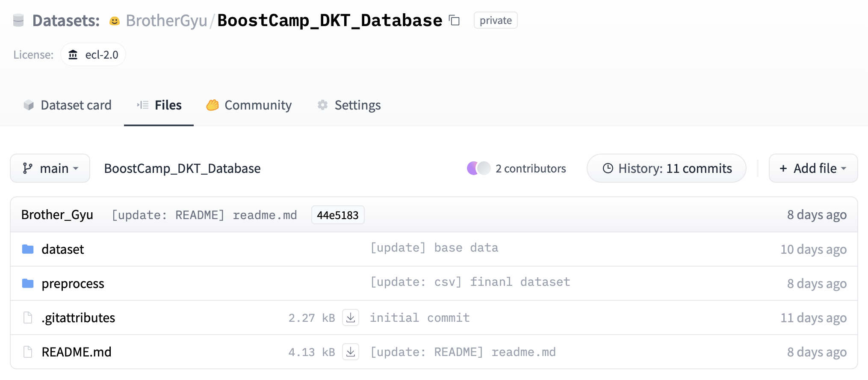Image resolution: width=868 pixels, height=380 pixels.
Task: Click '10 days ago' on dataset row
Action: point(813,249)
